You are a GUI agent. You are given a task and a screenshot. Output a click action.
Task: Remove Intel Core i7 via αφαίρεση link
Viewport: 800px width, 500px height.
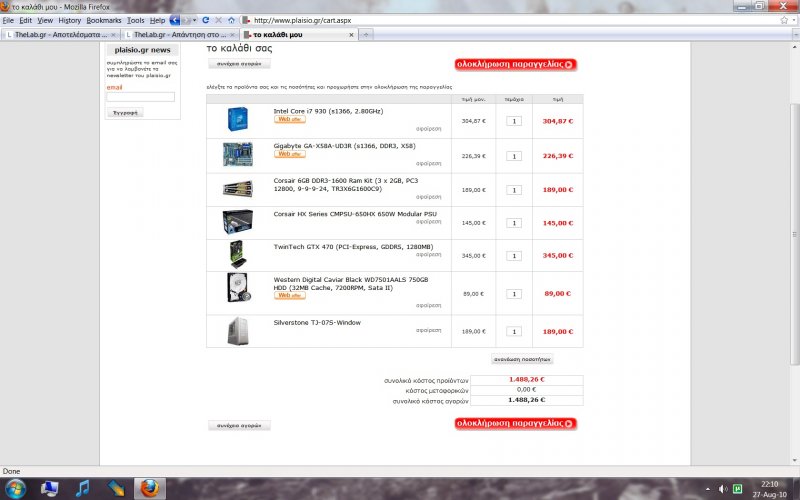tap(429, 129)
